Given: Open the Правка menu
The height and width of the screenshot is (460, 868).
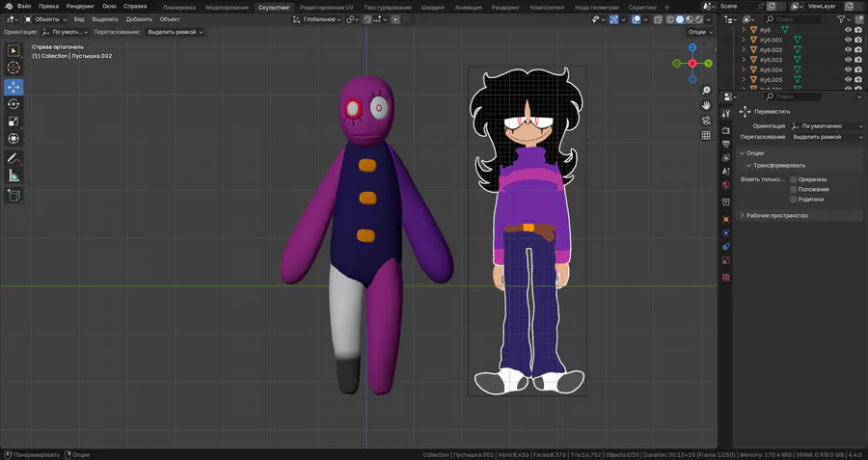Looking at the screenshot, I should pyautogui.click(x=48, y=7).
